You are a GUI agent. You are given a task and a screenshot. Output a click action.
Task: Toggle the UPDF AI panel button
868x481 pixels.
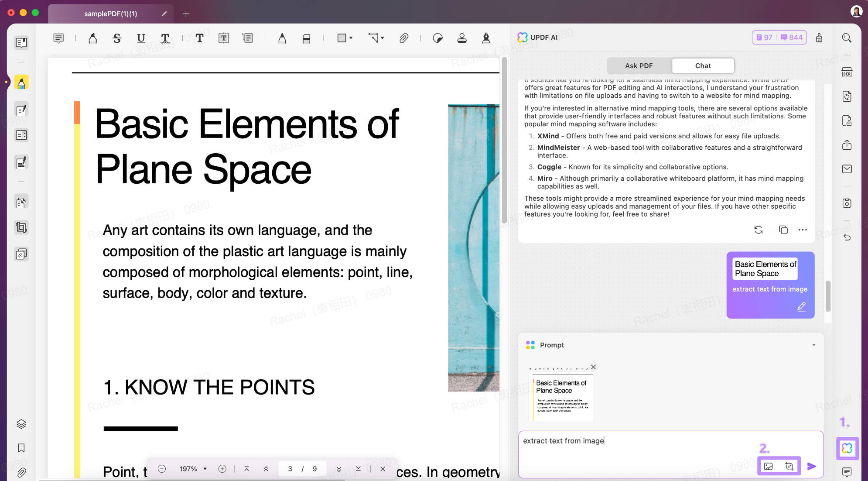point(847,448)
